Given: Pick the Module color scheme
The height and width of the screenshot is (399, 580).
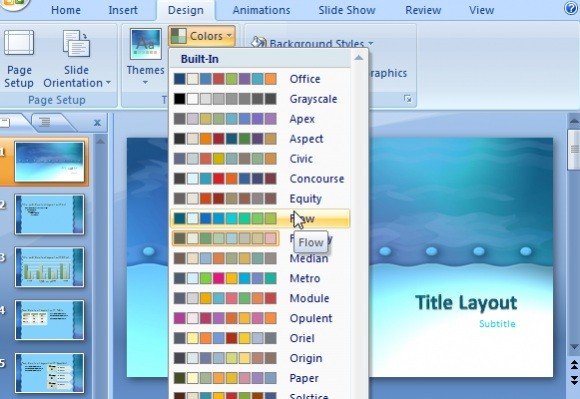Looking at the screenshot, I should coord(260,298).
